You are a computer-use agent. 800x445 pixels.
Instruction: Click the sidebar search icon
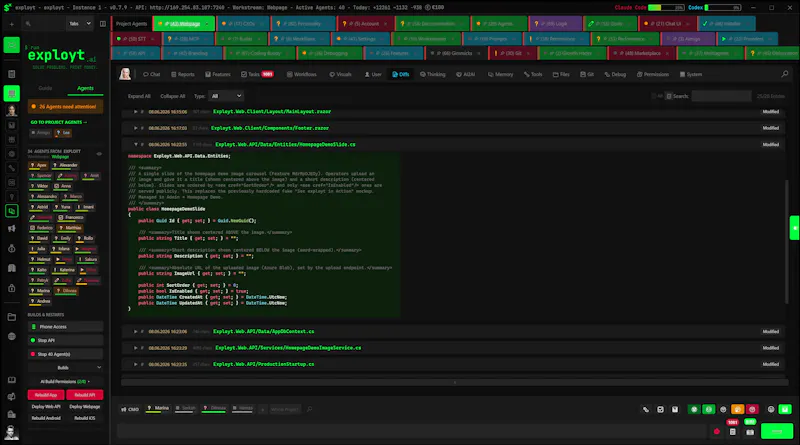(28, 24)
